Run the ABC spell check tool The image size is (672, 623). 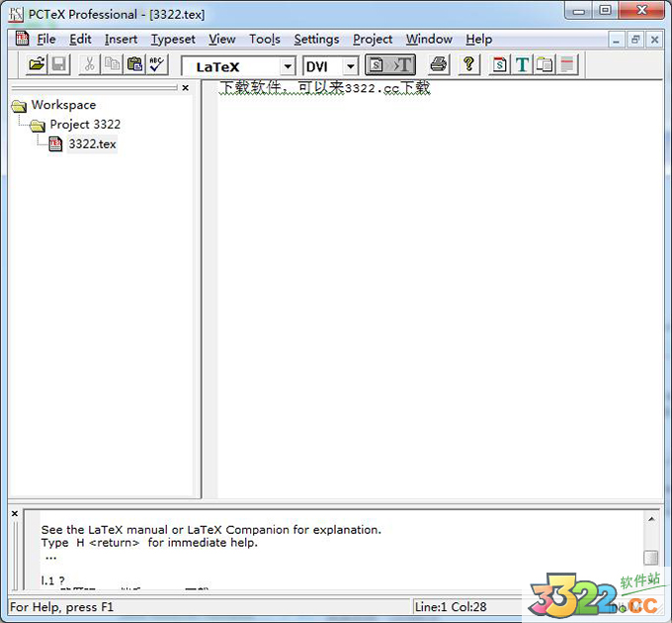point(157,65)
